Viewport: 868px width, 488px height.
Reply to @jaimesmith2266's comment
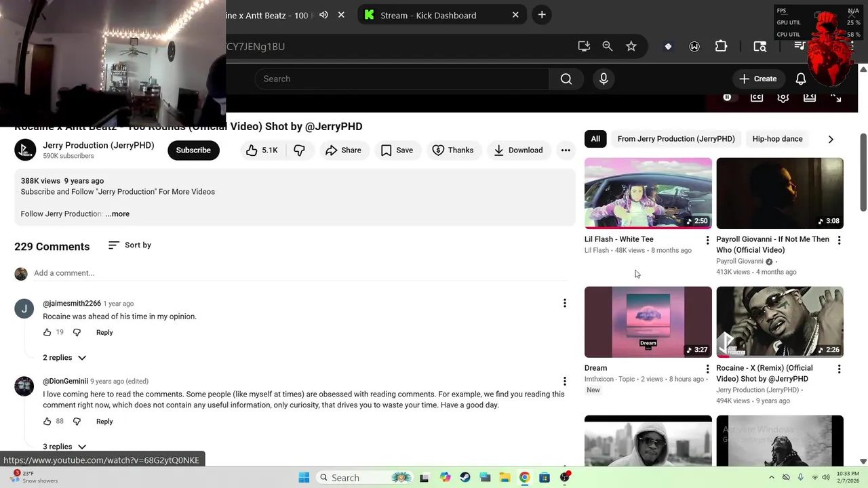(x=104, y=333)
